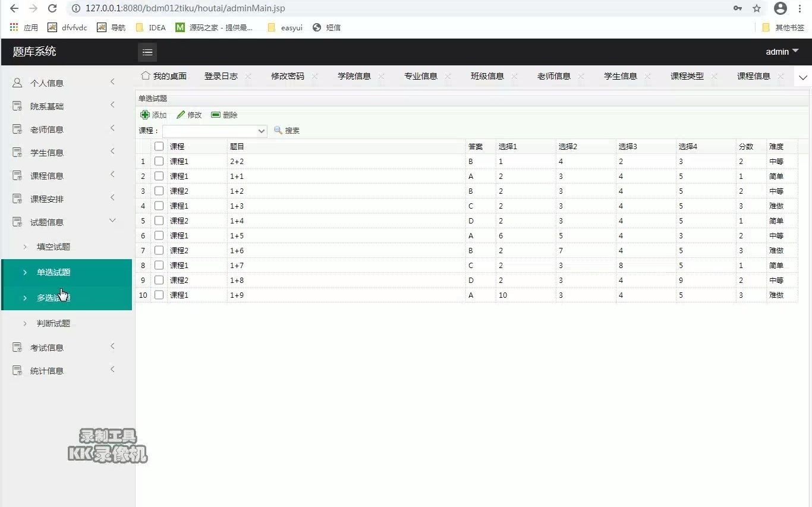
Task: Click the 搜索 magnifier icon
Action: (278, 130)
